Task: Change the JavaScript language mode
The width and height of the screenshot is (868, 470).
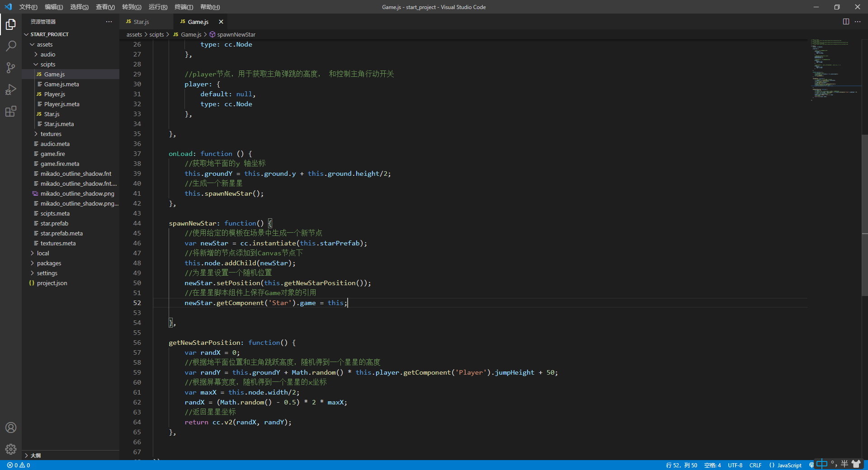Action: coord(789,465)
